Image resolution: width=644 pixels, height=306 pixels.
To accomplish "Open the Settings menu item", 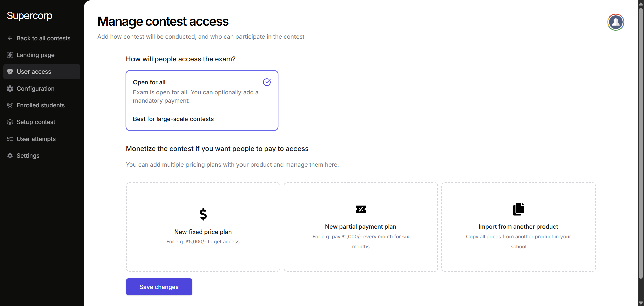I will [28, 156].
